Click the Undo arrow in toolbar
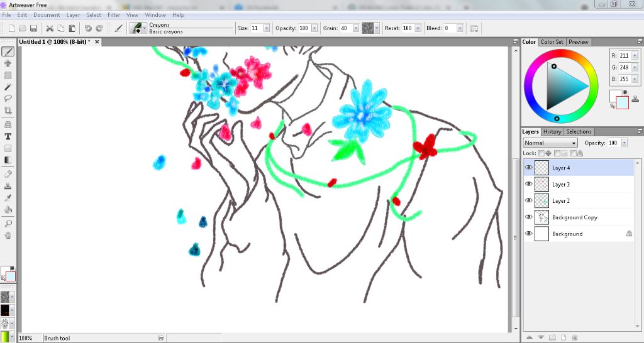This screenshot has height=343, width=644. 87,28
